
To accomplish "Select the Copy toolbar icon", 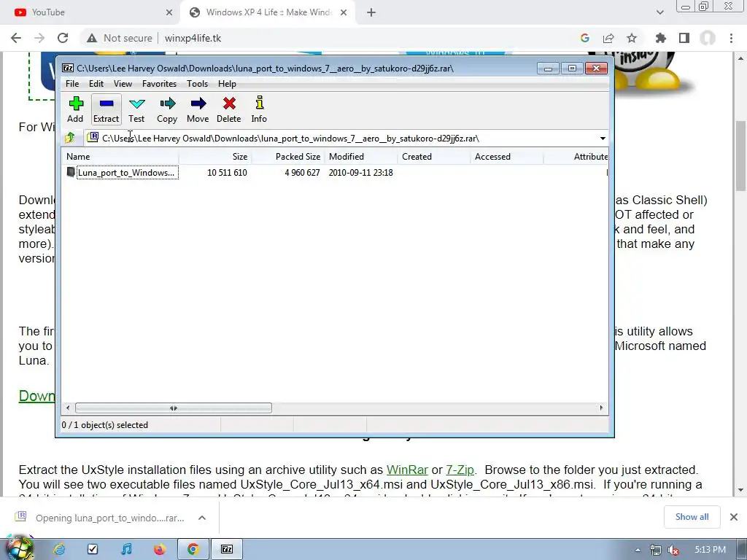I will 167,109.
